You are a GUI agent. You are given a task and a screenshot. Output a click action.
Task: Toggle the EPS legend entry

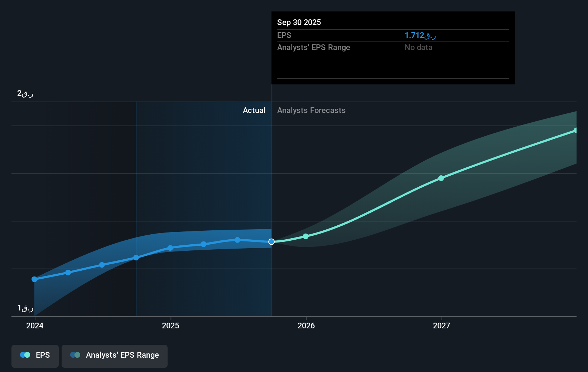35,355
